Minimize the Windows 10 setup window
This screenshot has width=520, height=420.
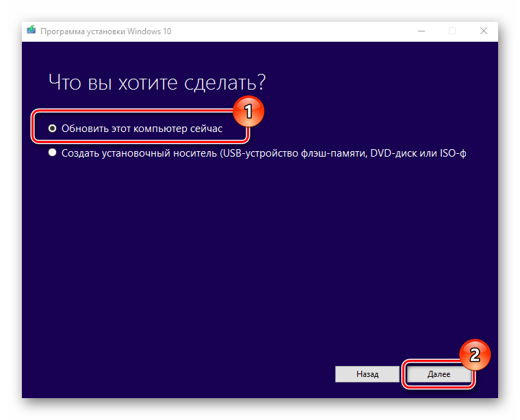[x=421, y=31]
